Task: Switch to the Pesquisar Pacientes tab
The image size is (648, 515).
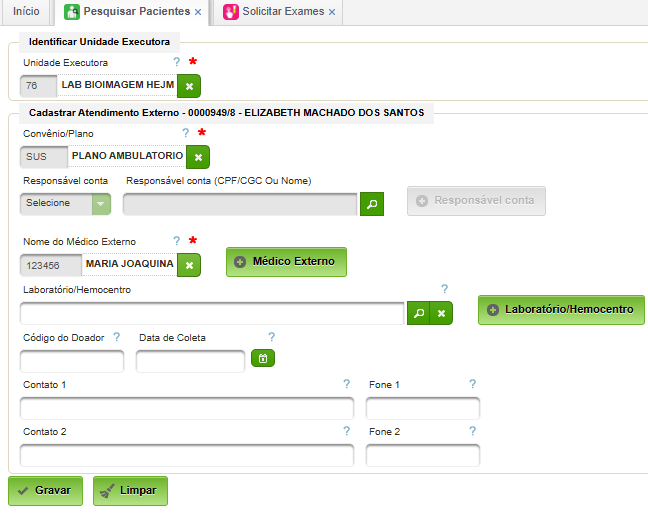Action: click(132, 12)
